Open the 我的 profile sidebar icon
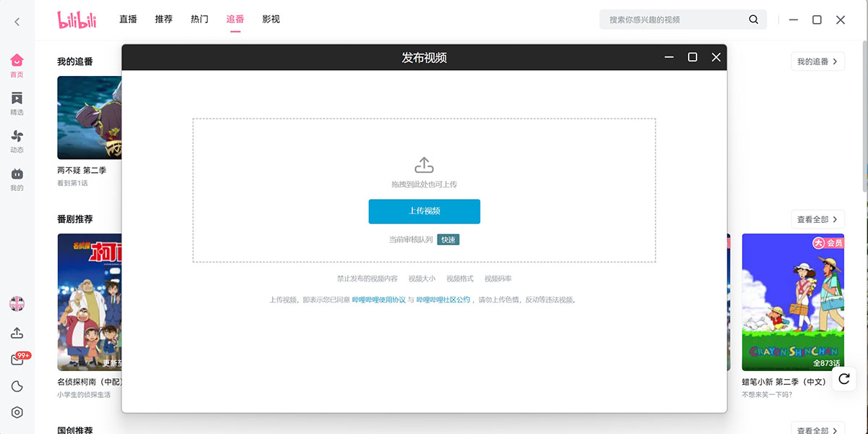This screenshot has height=434, width=868. point(17,178)
